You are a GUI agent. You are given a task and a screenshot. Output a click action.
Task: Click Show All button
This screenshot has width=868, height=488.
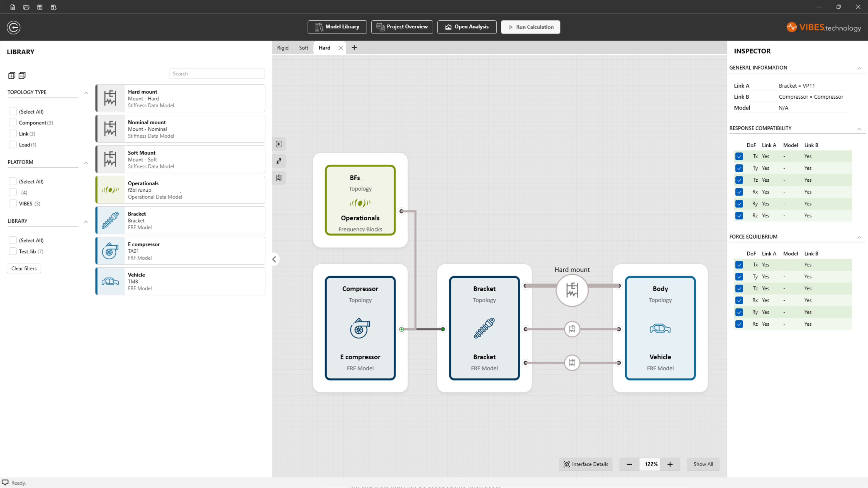click(703, 464)
